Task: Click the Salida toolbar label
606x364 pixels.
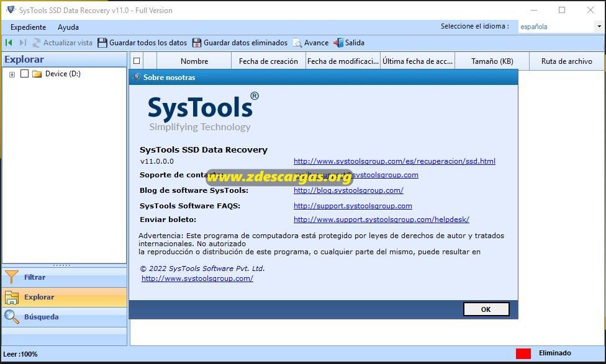Action: pos(355,42)
